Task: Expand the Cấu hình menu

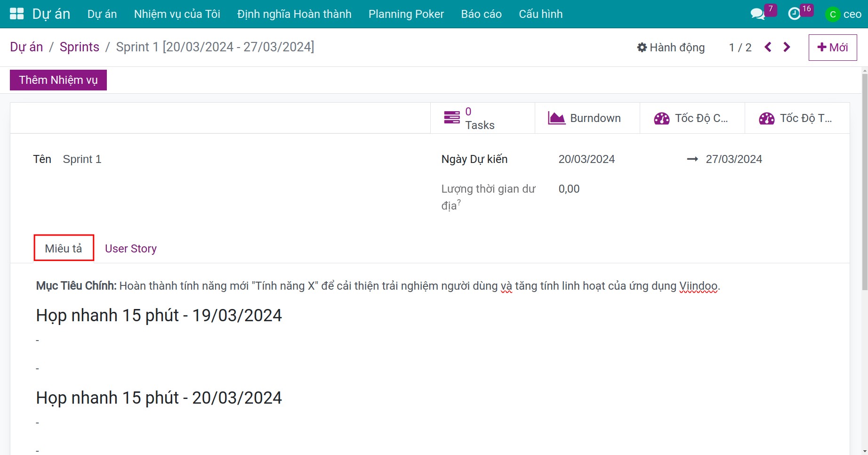Action: 541,14
